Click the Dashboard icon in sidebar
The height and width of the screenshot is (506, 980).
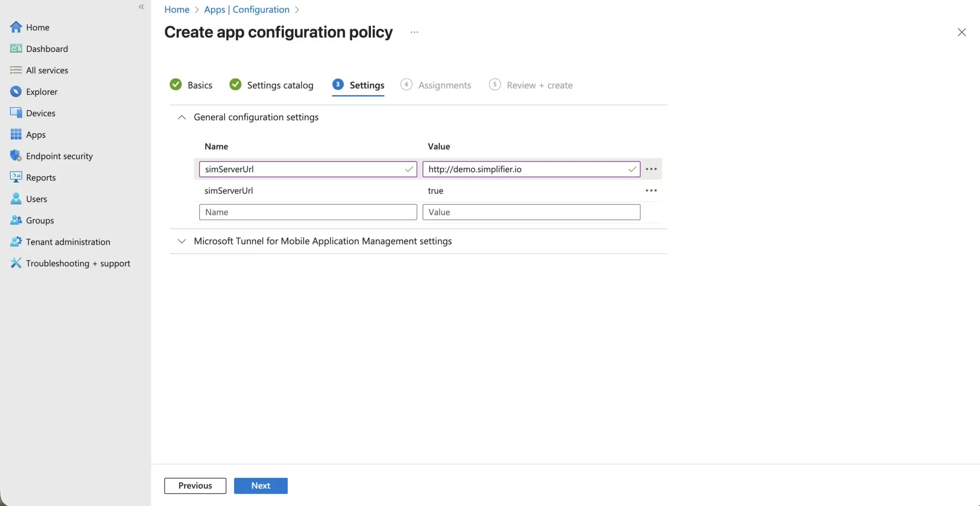pyautogui.click(x=16, y=49)
